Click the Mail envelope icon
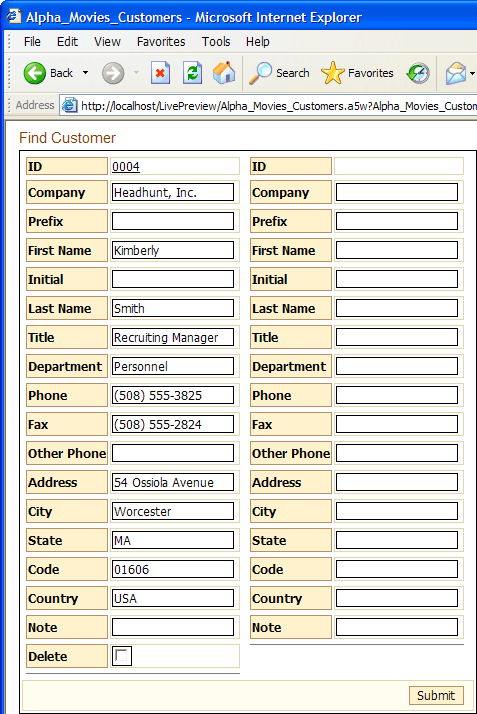477x714 pixels. 456,73
